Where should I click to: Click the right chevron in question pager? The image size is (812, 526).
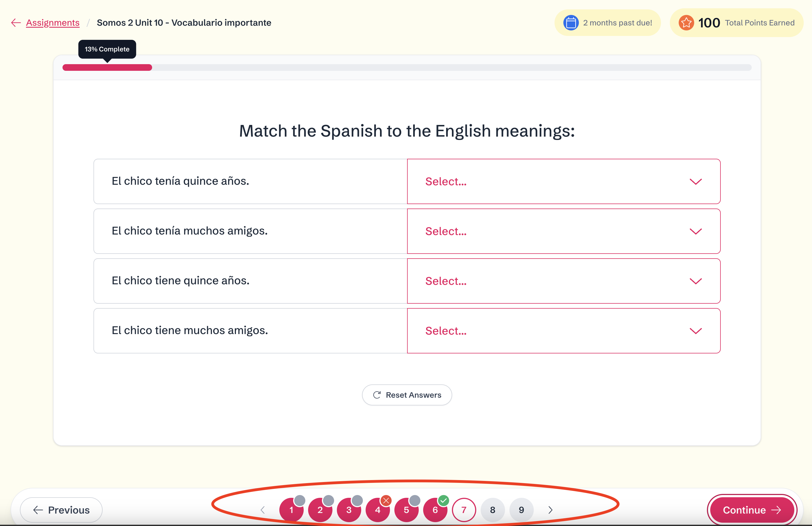point(550,510)
